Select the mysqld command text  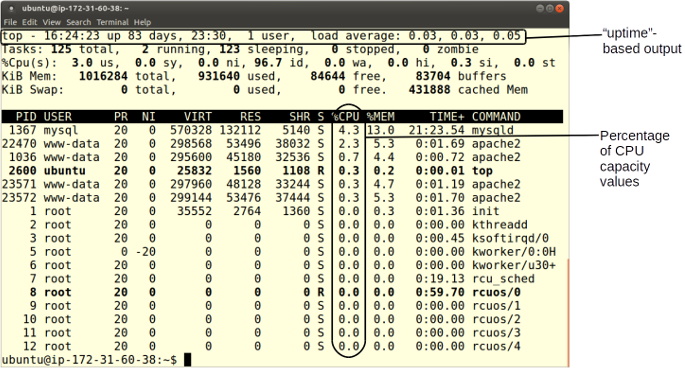(493, 130)
